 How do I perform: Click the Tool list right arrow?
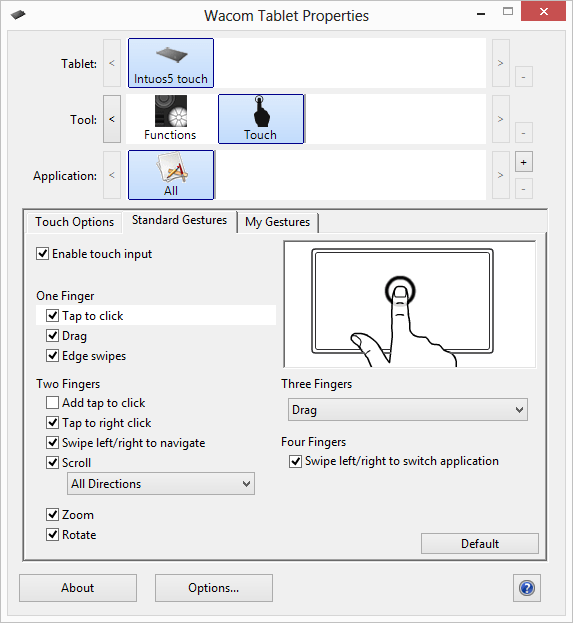tap(501, 119)
